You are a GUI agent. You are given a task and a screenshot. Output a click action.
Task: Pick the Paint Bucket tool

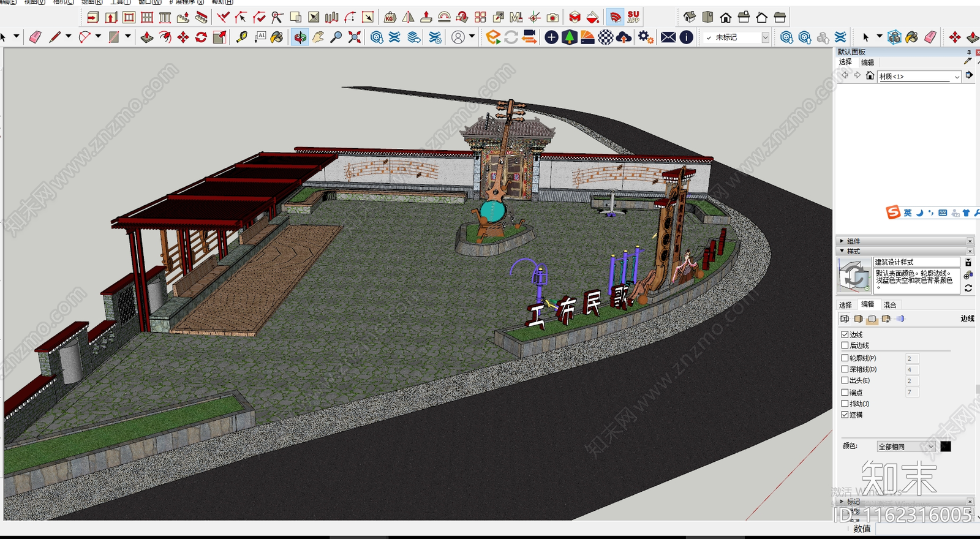277,37
